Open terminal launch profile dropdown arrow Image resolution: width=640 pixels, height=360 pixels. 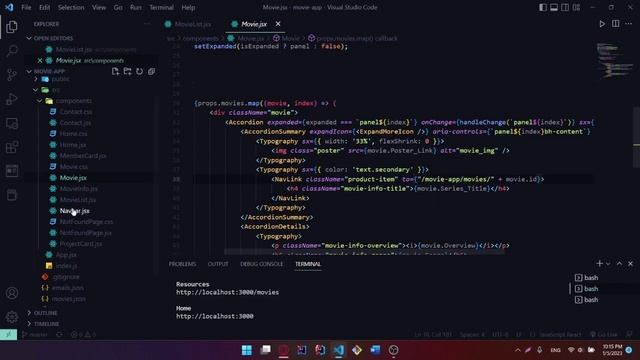[608, 264]
